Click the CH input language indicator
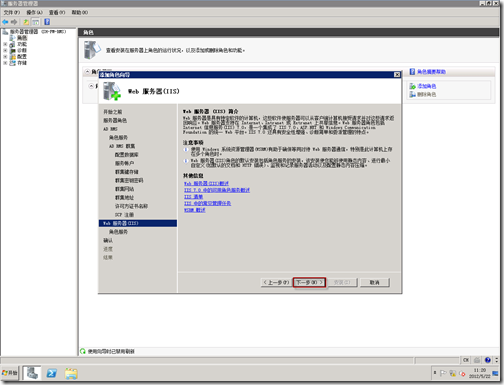The height and width of the screenshot is (385, 504). coord(466,360)
